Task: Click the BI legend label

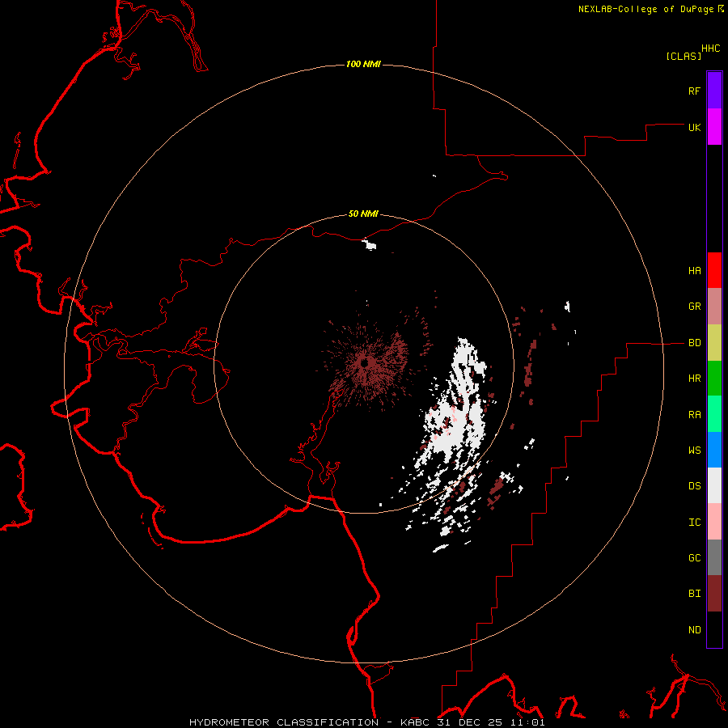Action: pos(694,594)
